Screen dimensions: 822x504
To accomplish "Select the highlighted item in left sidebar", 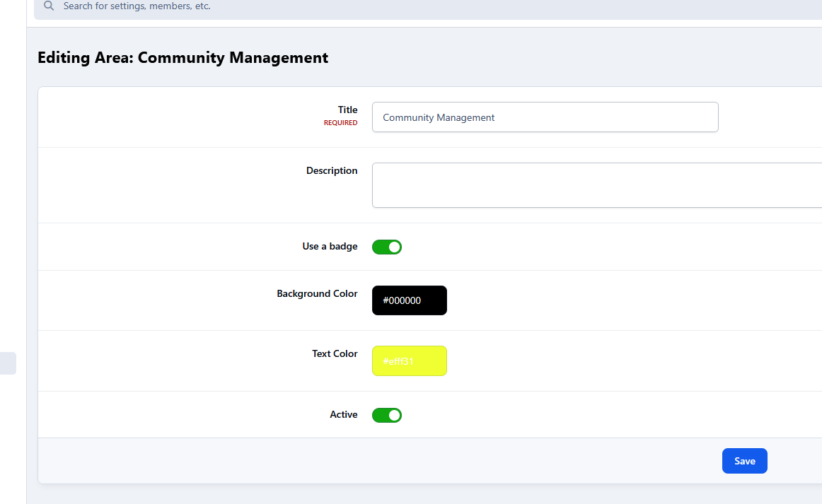I will tap(8, 363).
